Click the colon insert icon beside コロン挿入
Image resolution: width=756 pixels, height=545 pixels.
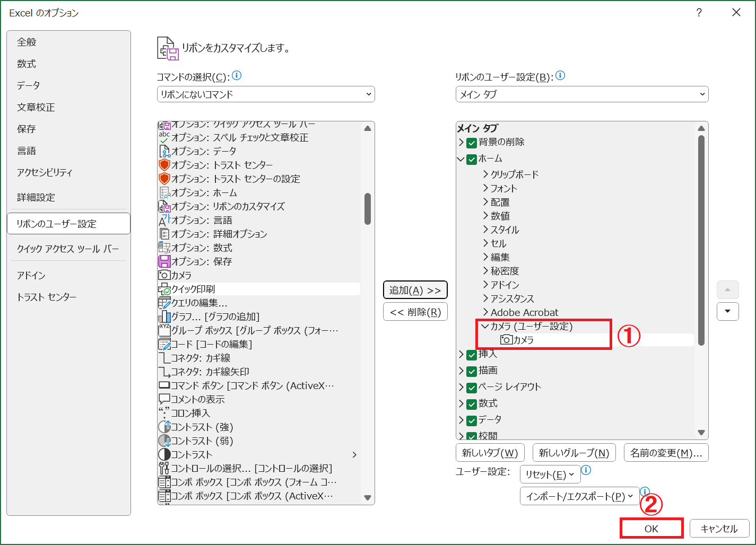[x=164, y=413]
